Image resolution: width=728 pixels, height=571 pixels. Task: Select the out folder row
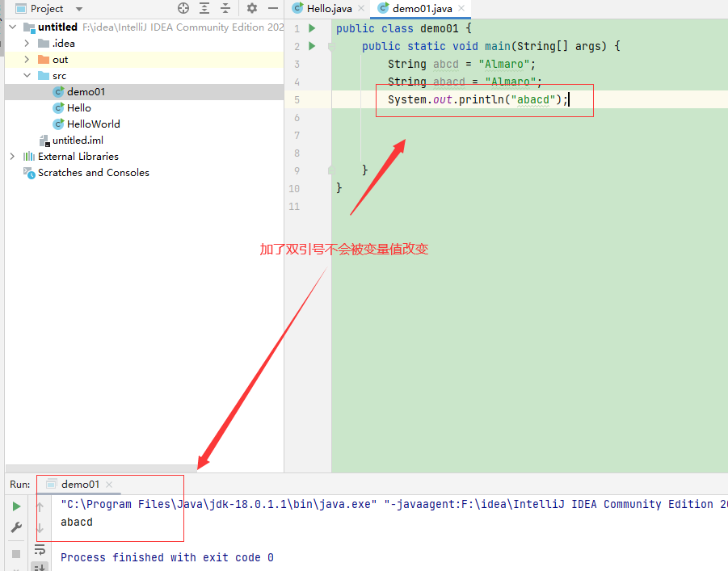(144, 60)
